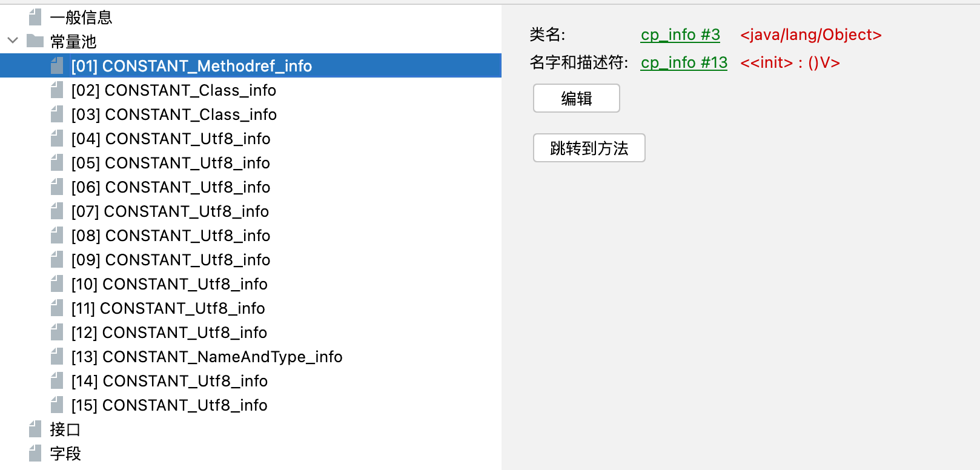
Task: Select [10] CONSTANT_Utf8_info entry
Action: [x=170, y=284]
